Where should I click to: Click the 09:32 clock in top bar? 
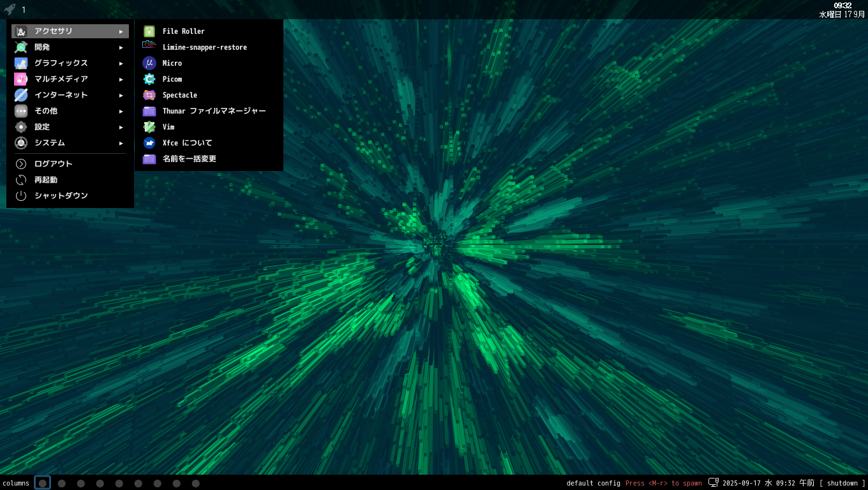842,5
